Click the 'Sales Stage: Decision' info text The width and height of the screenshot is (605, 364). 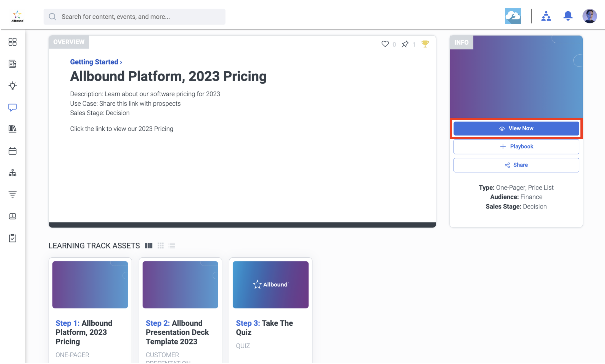[516, 207]
